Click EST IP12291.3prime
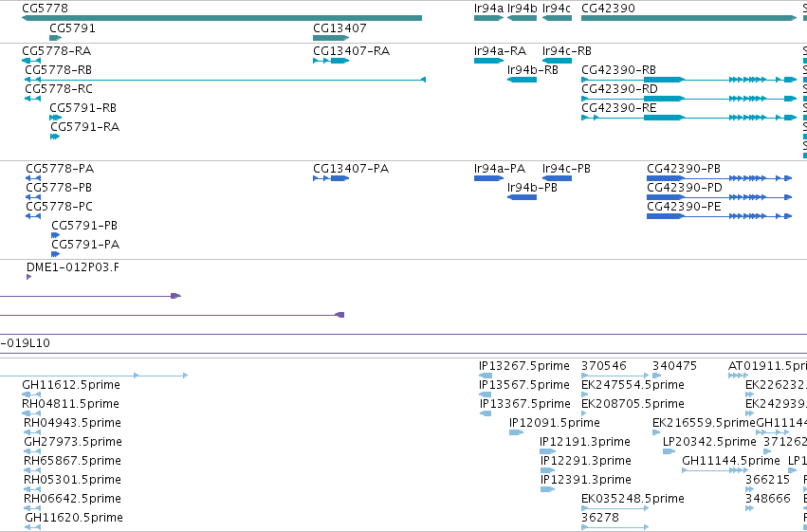 click(586, 462)
